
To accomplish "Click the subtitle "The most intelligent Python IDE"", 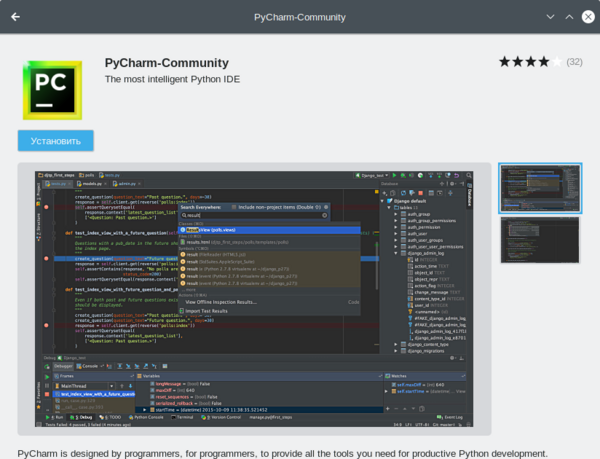I will [173, 79].
